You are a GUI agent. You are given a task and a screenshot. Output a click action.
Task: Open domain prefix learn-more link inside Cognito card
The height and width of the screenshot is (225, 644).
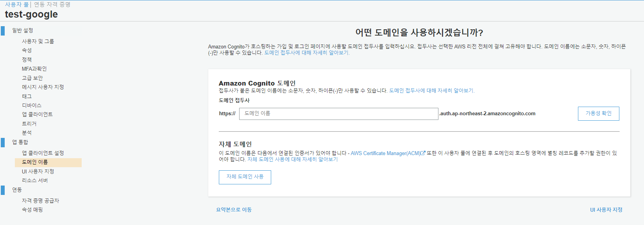tap(432, 91)
